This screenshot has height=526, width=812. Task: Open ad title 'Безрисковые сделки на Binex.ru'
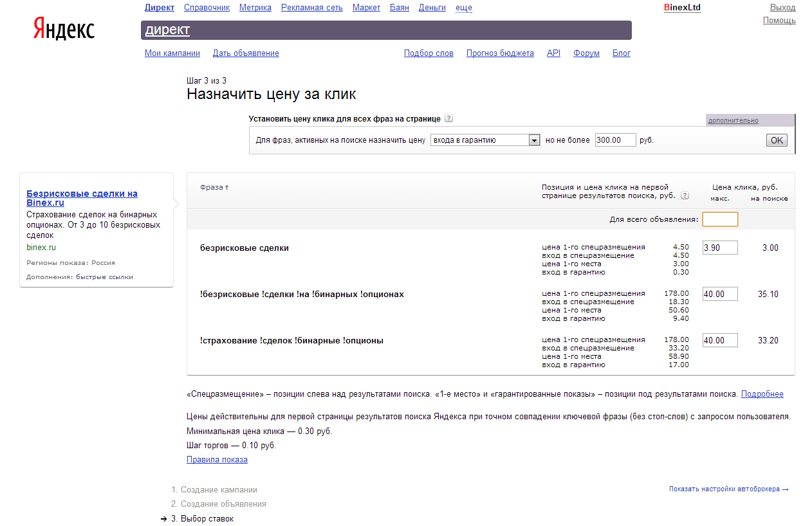click(82, 198)
